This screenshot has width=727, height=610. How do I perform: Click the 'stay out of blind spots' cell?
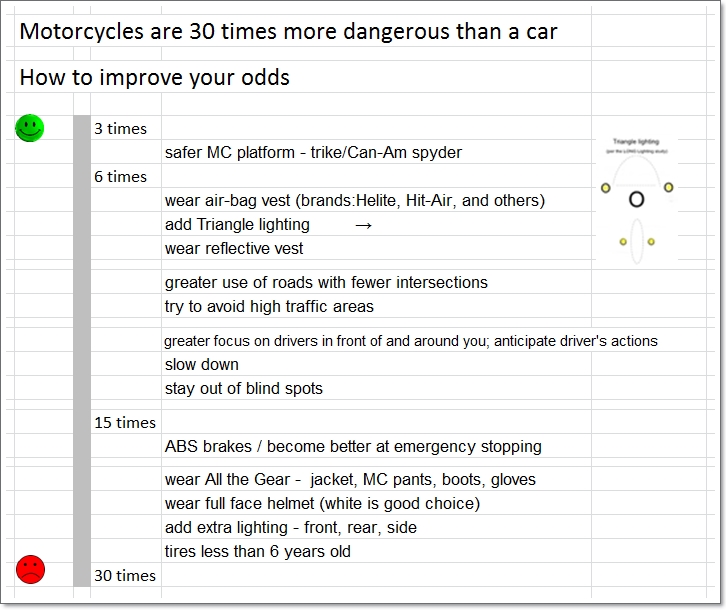(244, 389)
